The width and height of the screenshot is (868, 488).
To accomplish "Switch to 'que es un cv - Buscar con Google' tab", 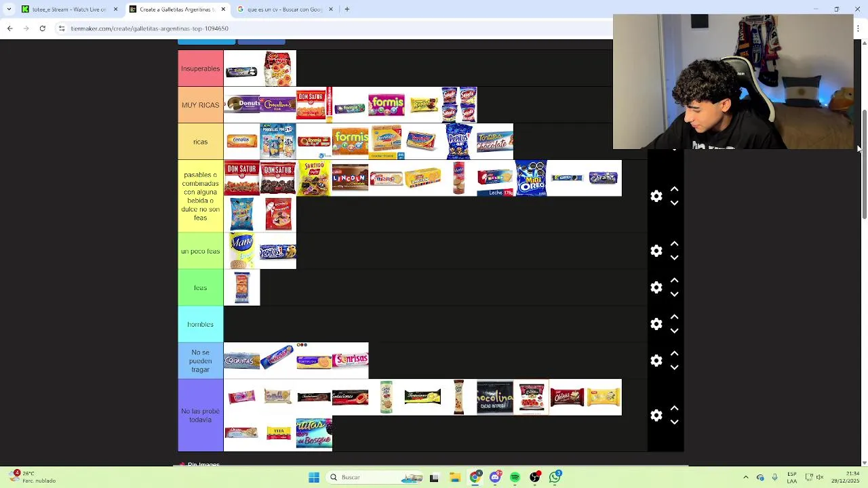I will pos(285,9).
